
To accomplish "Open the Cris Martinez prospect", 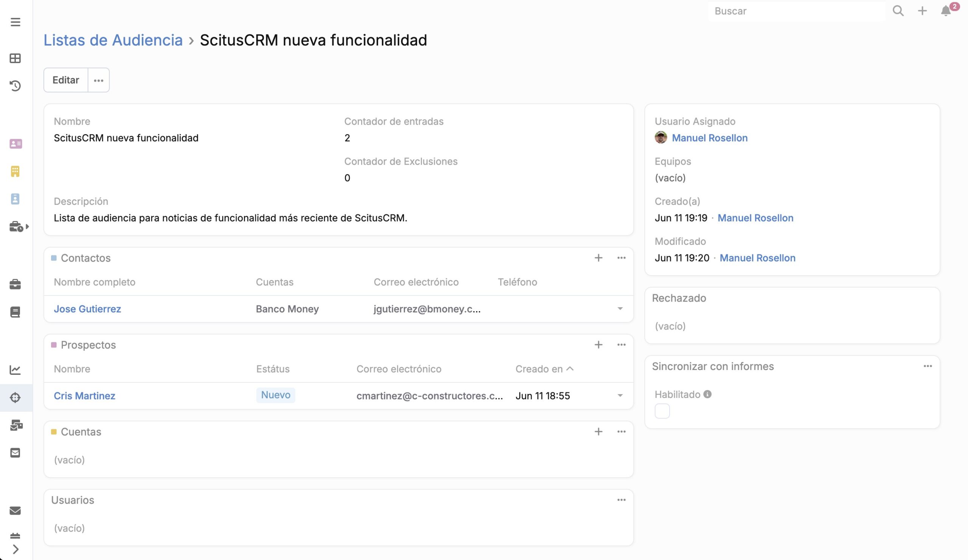I will [x=84, y=396].
